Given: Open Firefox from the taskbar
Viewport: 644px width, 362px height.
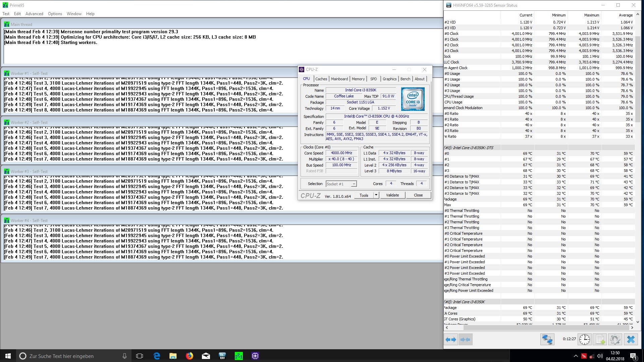Looking at the screenshot, I should tap(190, 356).
